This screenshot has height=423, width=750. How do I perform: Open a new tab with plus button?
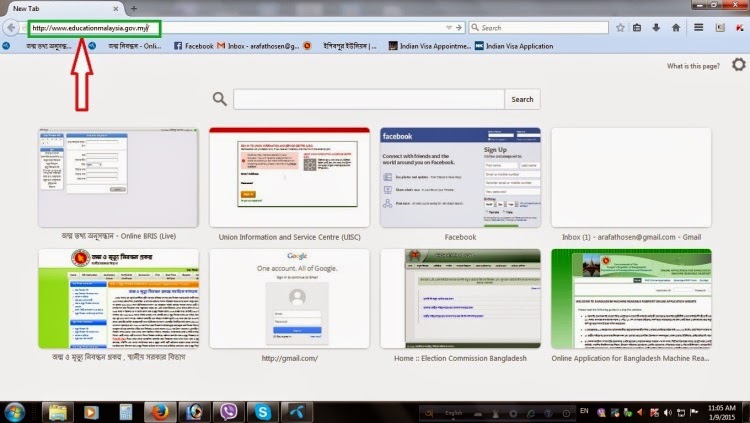tap(134, 9)
